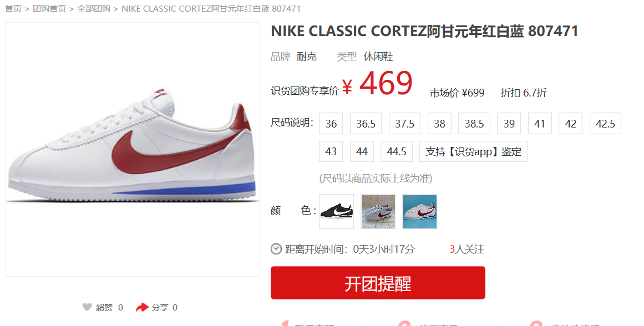Open 全部团购 breadcrumb link
Screen dimensions: 644x326
[x=94, y=9]
